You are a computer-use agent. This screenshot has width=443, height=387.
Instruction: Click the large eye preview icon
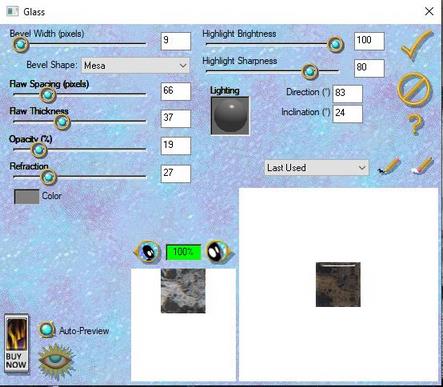(x=56, y=362)
